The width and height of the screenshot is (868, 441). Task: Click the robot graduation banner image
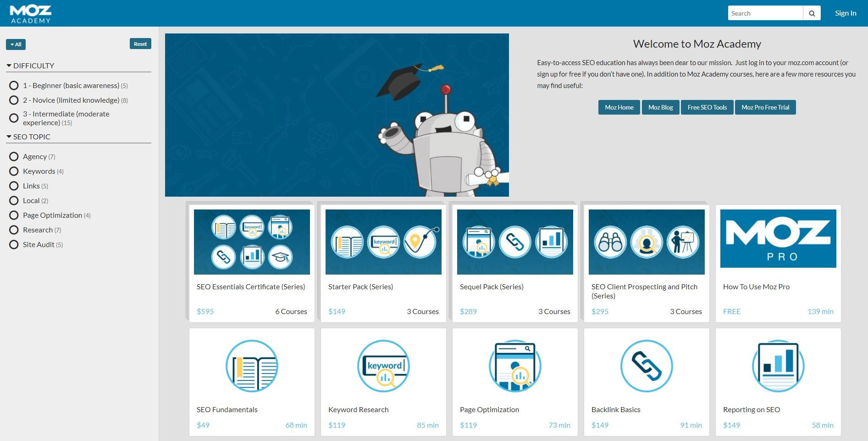[337, 115]
